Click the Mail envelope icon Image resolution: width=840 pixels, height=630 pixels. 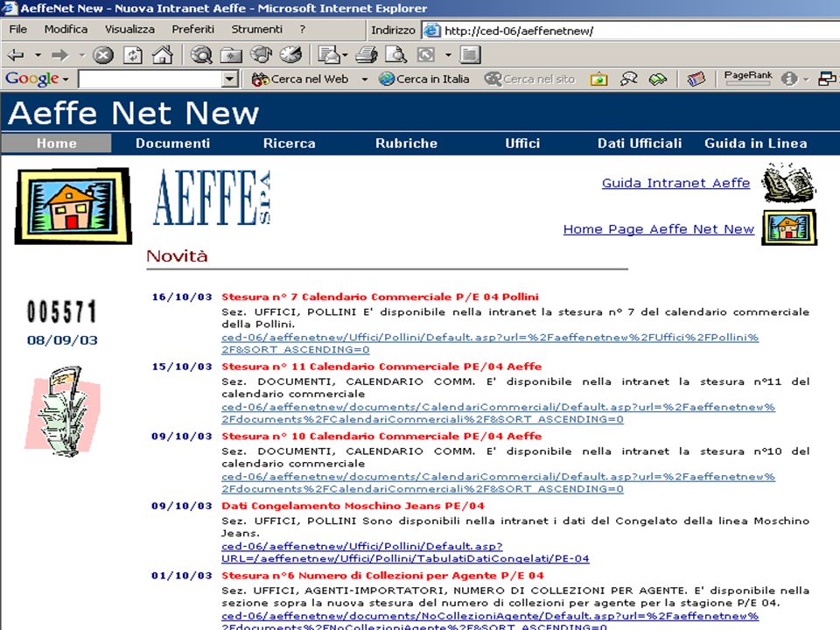click(x=328, y=54)
